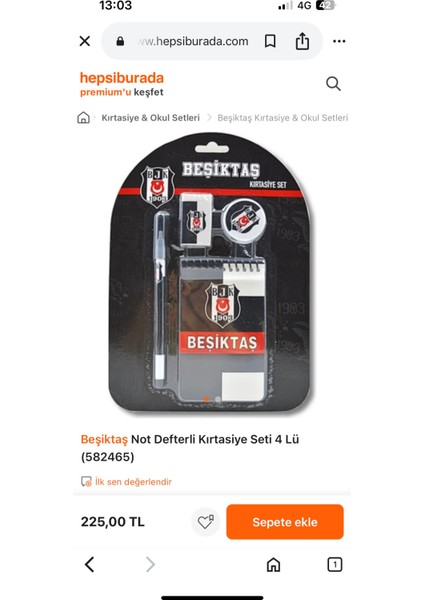Click the orange Beşiktaş brand link in the title
This screenshot has width=424, height=600.
tap(104, 439)
